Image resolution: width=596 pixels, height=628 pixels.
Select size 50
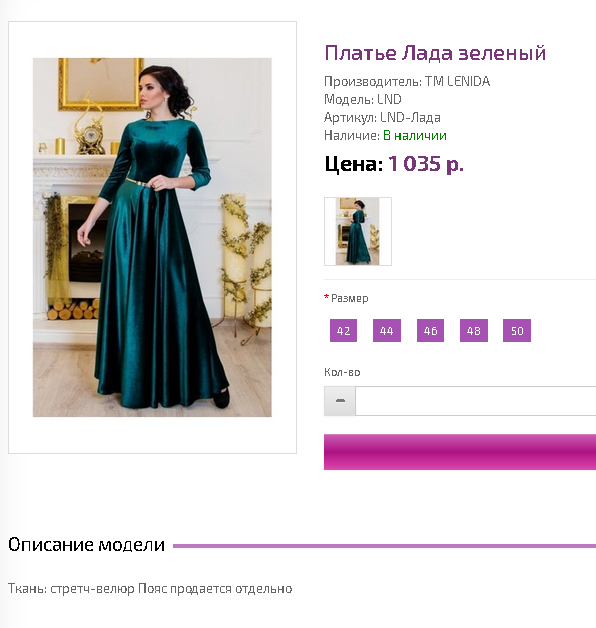pyautogui.click(x=517, y=330)
